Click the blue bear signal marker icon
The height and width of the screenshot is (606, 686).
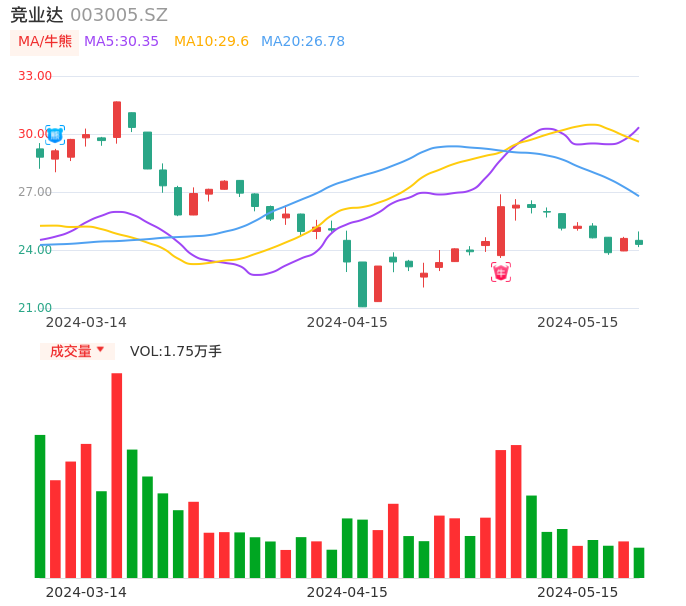[55, 134]
